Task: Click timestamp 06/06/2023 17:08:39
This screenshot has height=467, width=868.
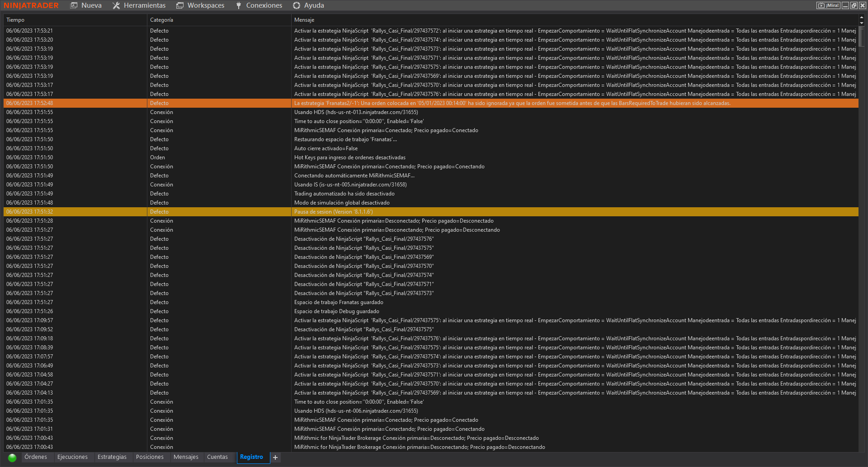Action: pos(29,348)
